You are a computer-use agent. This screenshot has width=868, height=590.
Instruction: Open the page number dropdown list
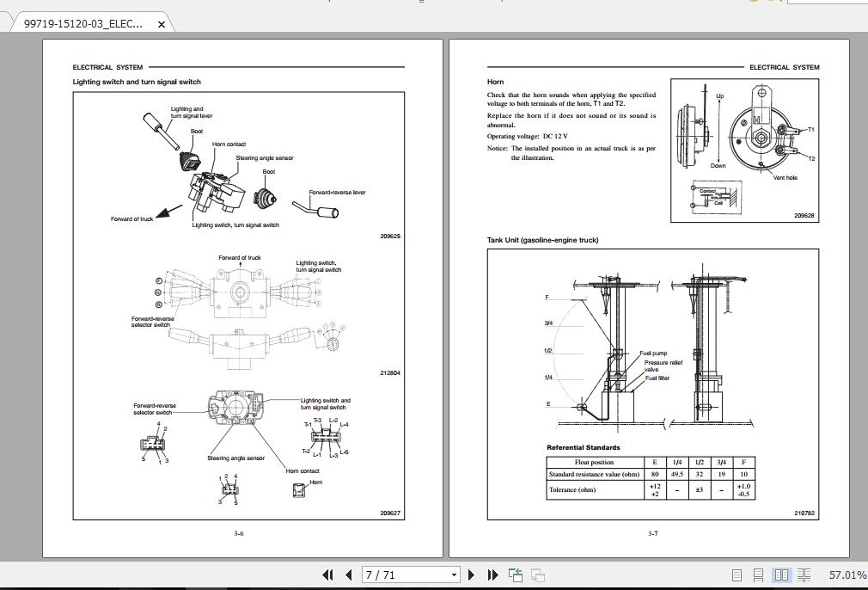453,575
